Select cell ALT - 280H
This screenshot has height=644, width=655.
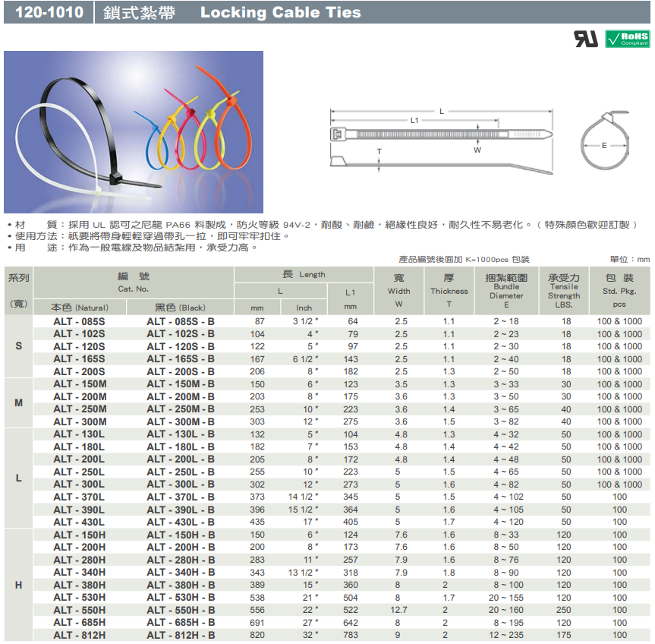[80, 560]
